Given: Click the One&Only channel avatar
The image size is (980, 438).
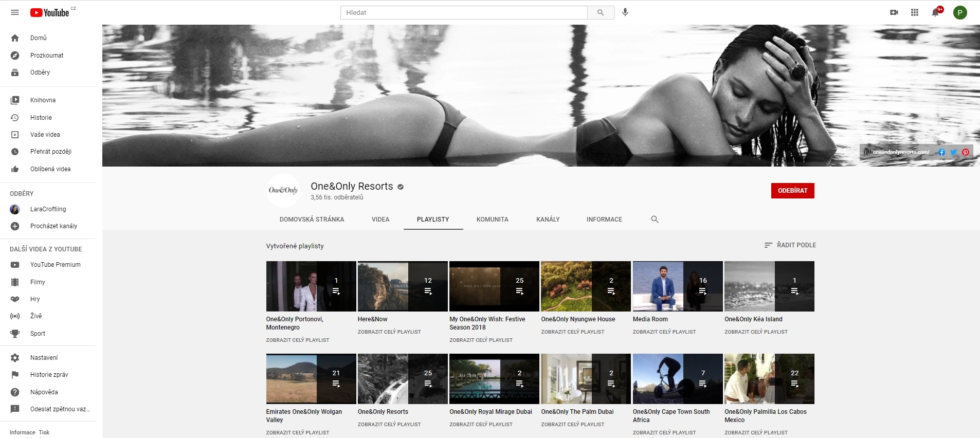Looking at the screenshot, I should [x=283, y=191].
